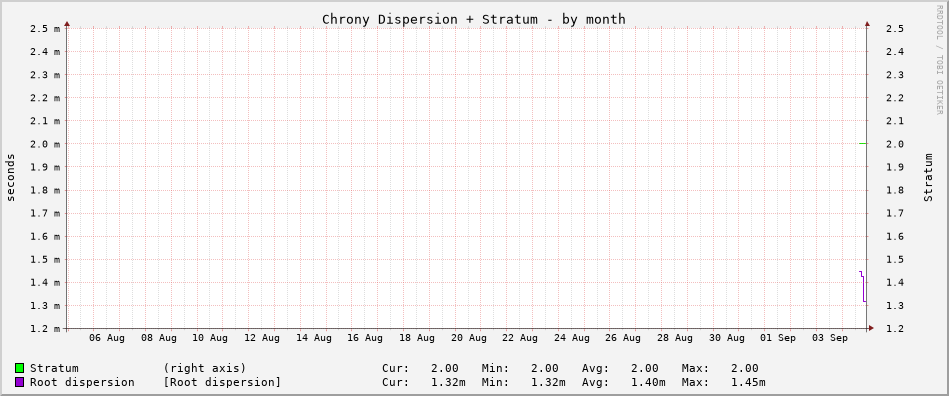Click the '2.3 m' left axis tick label
Image resolution: width=949 pixels, height=396 pixels.
(44, 74)
